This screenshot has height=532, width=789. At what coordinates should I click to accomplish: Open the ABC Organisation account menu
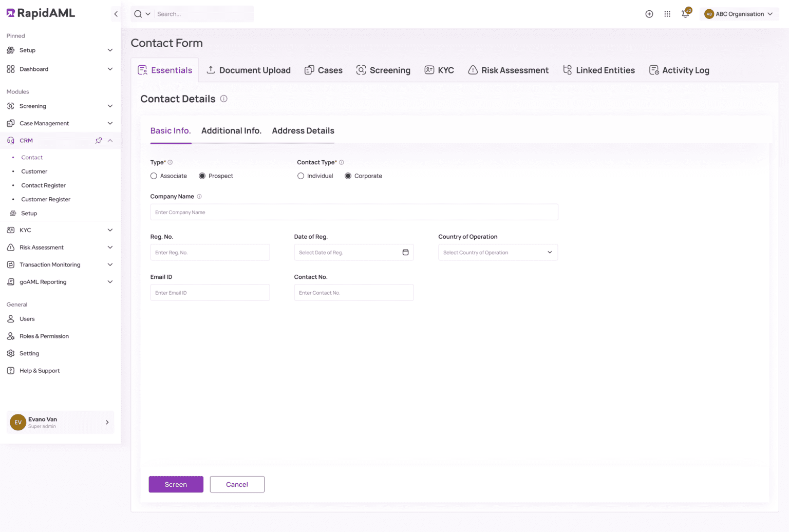pyautogui.click(x=739, y=14)
